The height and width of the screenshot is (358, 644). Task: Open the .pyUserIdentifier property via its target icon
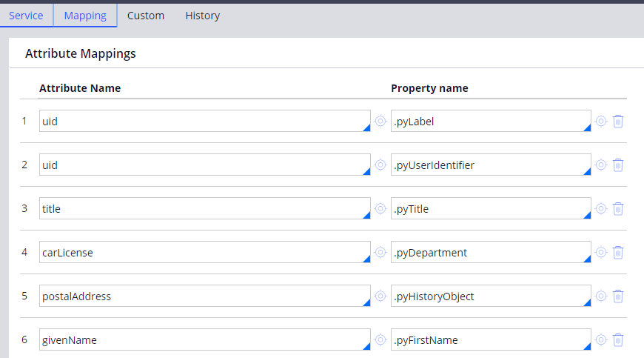pyautogui.click(x=601, y=165)
